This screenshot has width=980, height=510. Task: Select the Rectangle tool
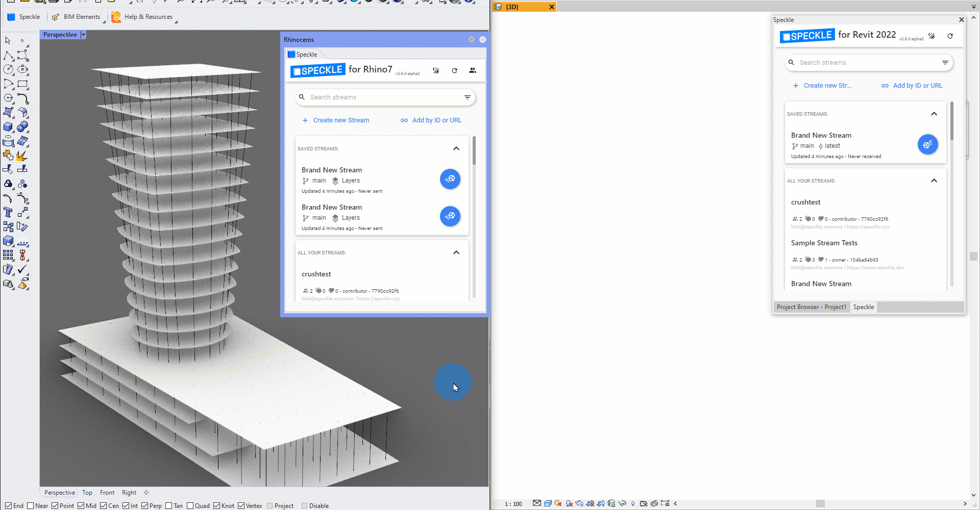click(22, 84)
